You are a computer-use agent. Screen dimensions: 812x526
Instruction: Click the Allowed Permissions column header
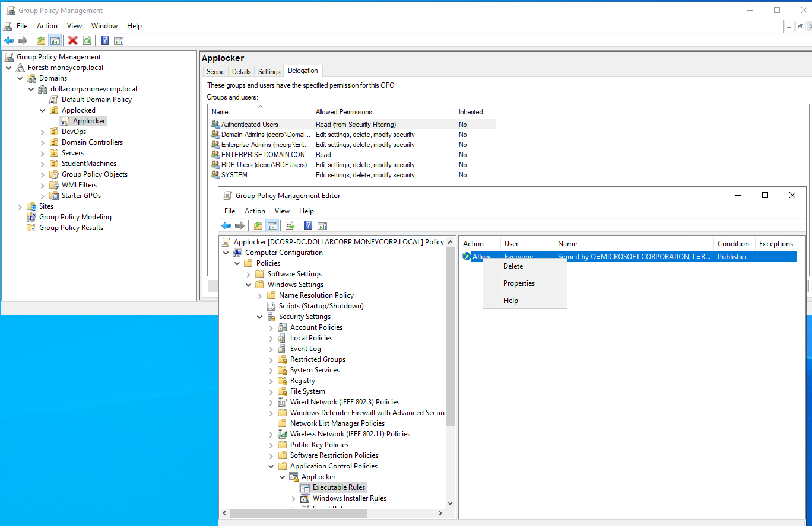tap(344, 112)
